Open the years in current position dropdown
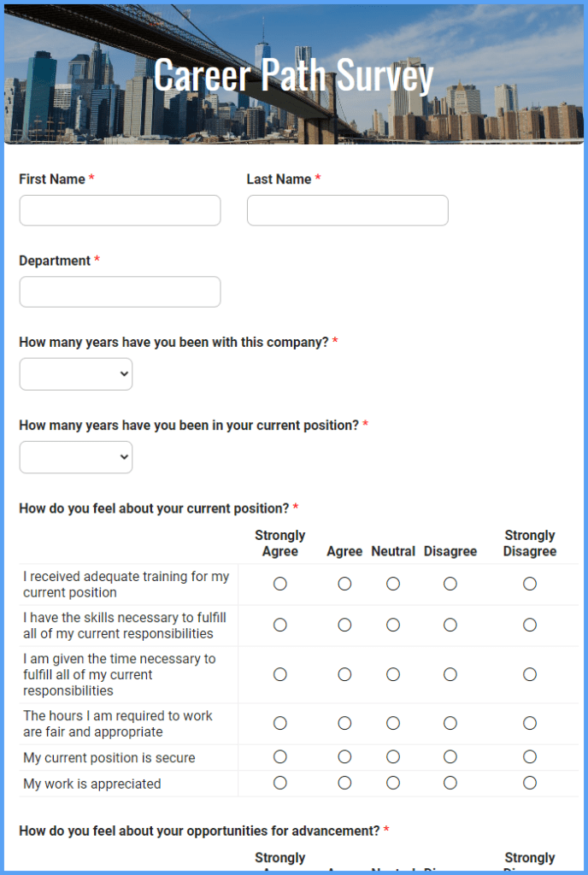Screen dimensions: 588x875 click(x=75, y=457)
